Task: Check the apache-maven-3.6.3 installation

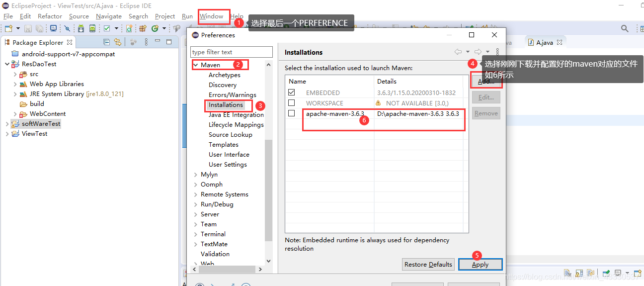Action: 292,113
